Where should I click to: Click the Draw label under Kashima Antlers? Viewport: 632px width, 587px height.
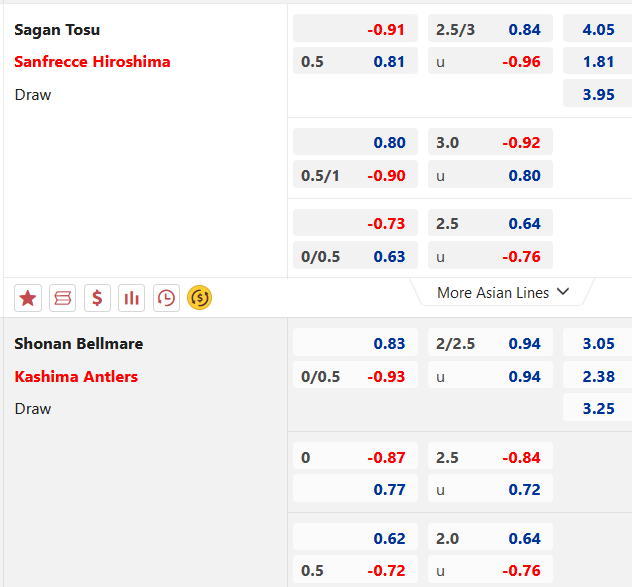33,409
